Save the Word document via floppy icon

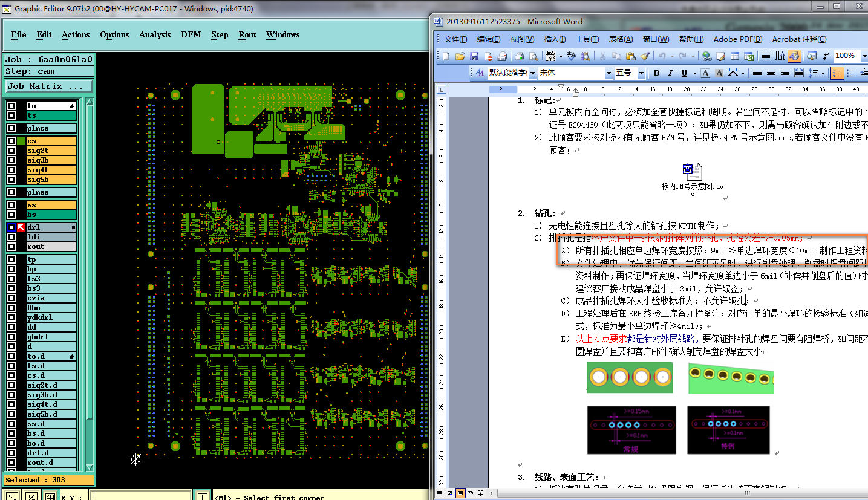[474, 56]
